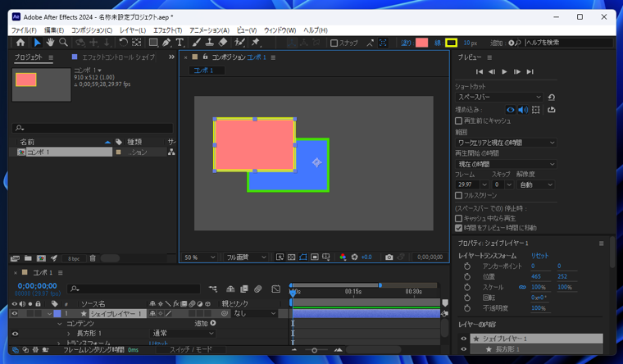Hide シェイプレイヤー 1 with eye toggle
Image resolution: width=623 pixels, height=364 pixels.
(x=15, y=313)
